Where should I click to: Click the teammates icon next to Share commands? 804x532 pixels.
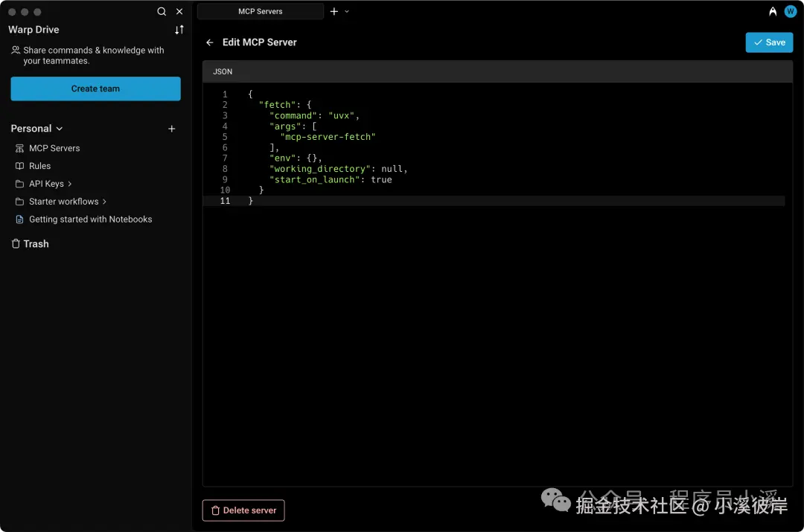click(16, 51)
